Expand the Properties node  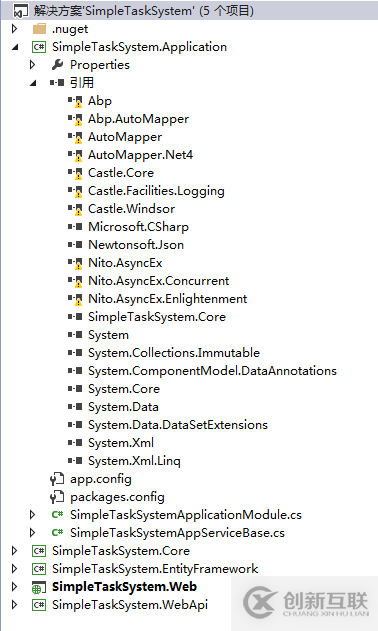tap(33, 65)
